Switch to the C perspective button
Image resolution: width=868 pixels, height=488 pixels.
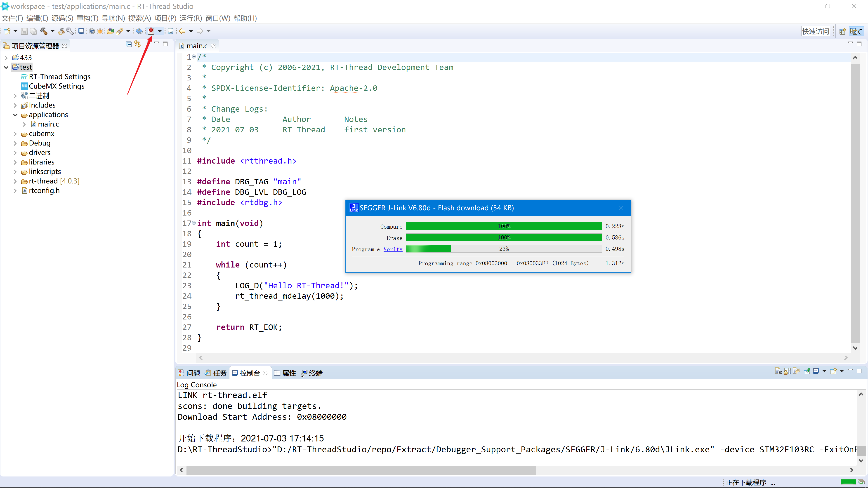pyautogui.click(x=856, y=31)
